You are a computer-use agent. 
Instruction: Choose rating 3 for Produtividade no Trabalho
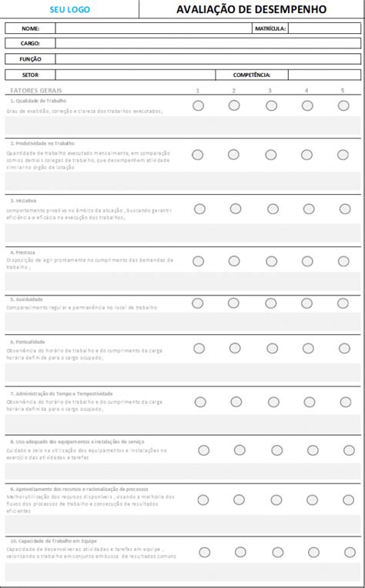[271, 155]
